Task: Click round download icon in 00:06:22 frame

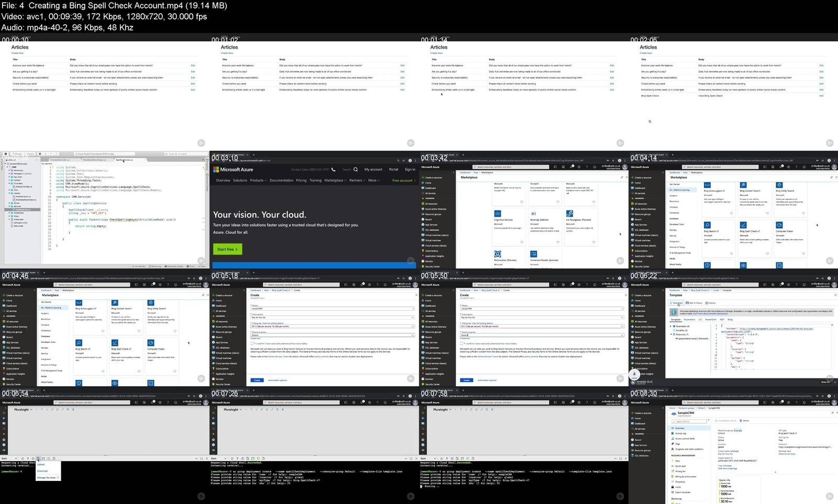Action: 634,374
